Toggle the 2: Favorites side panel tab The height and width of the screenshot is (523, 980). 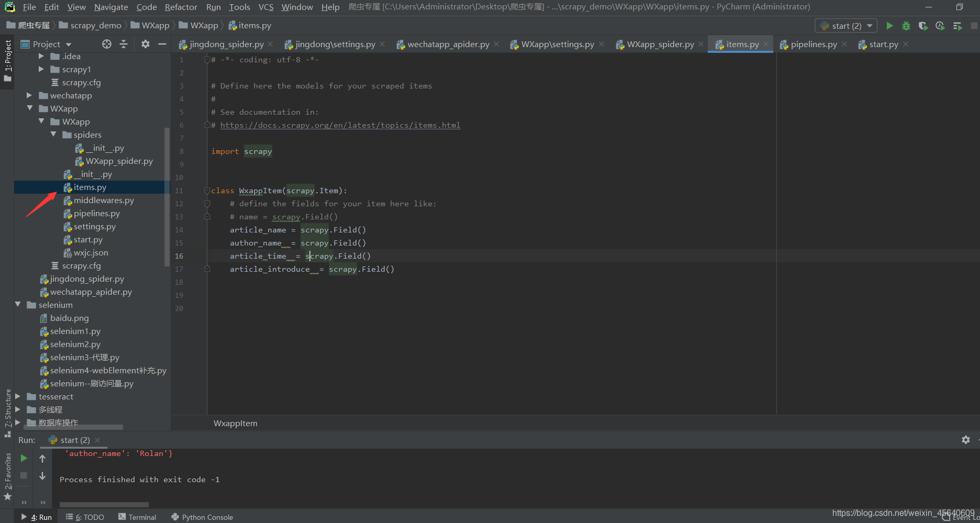point(7,477)
